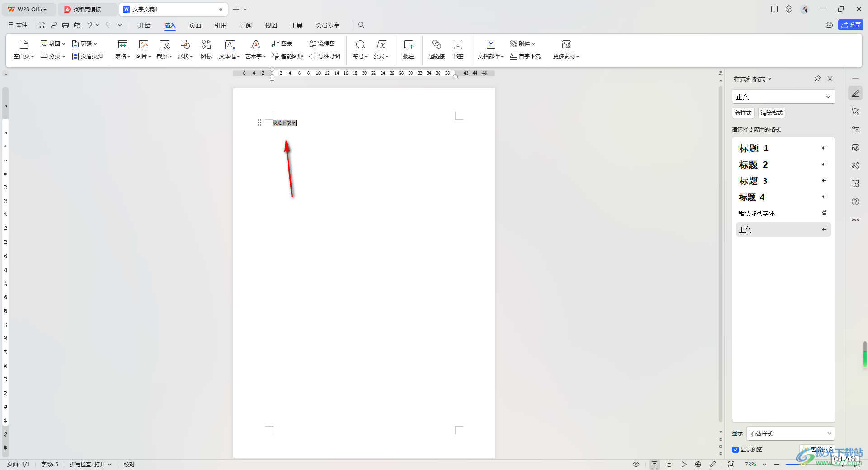The height and width of the screenshot is (470, 868).
Task: Add a 批注 comment
Action: point(409,50)
